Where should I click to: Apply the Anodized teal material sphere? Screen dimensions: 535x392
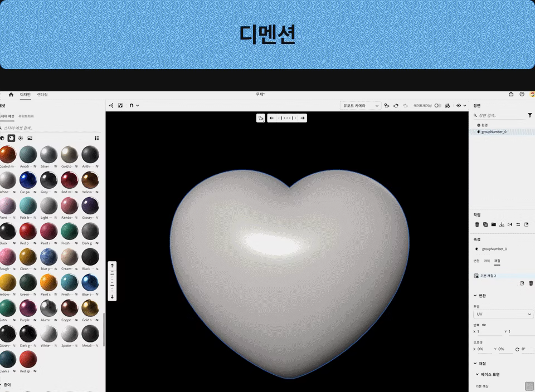point(28,154)
